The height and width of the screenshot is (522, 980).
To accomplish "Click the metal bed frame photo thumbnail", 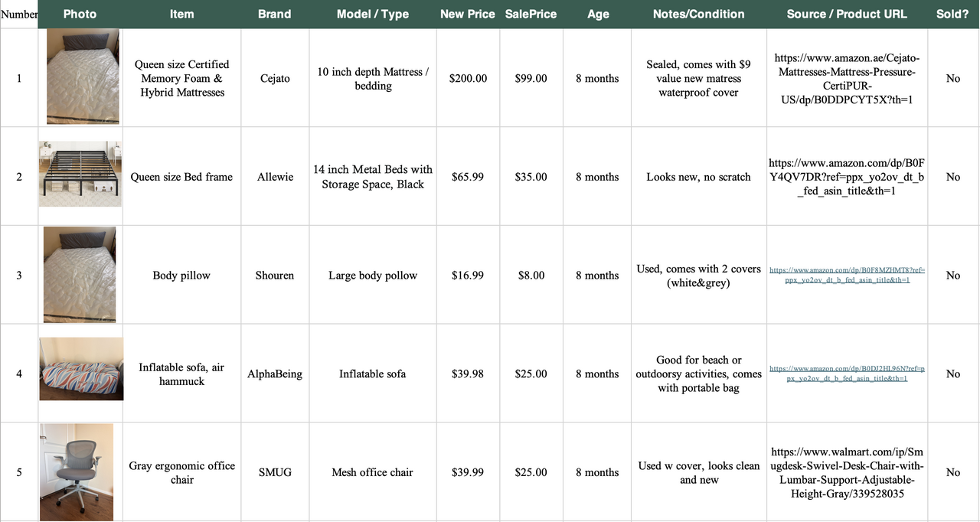I will tap(80, 174).
